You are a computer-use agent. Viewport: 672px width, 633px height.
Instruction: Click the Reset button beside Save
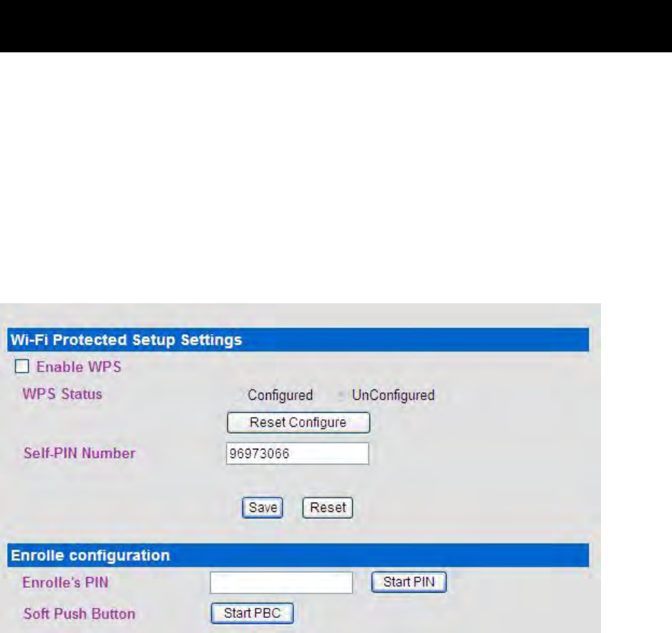coord(328,508)
